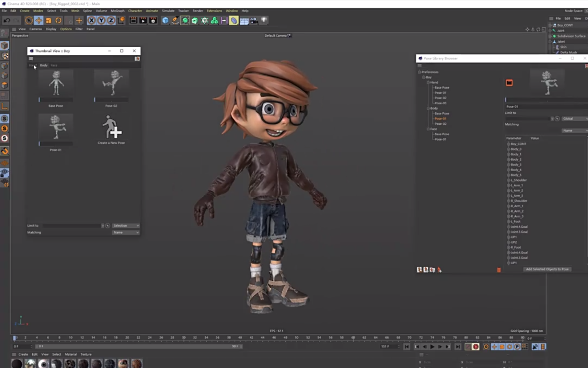Click the purple Volume Builder icon
Viewport: 588px width, 368px height.
click(x=224, y=20)
